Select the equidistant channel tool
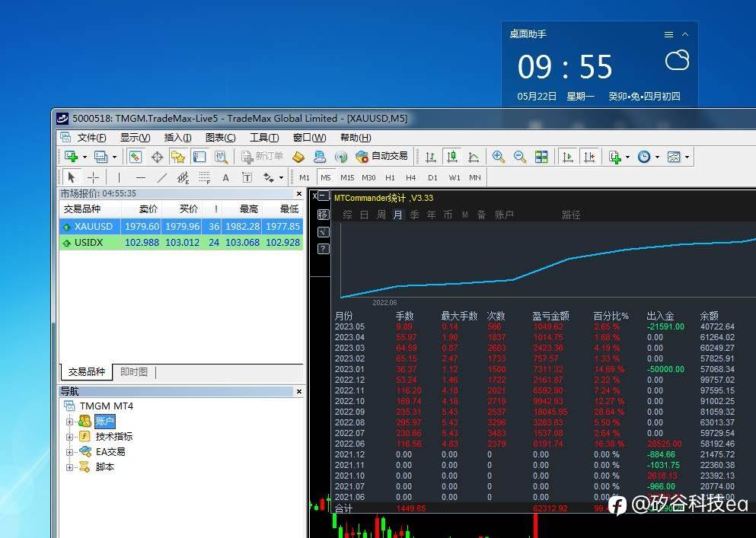The image size is (756, 538). coord(183,177)
